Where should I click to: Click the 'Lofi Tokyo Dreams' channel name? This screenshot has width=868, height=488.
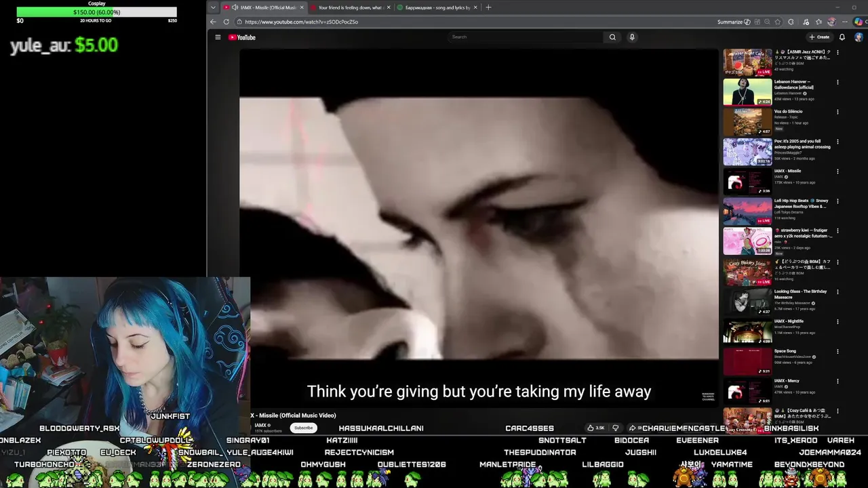[x=788, y=212]
